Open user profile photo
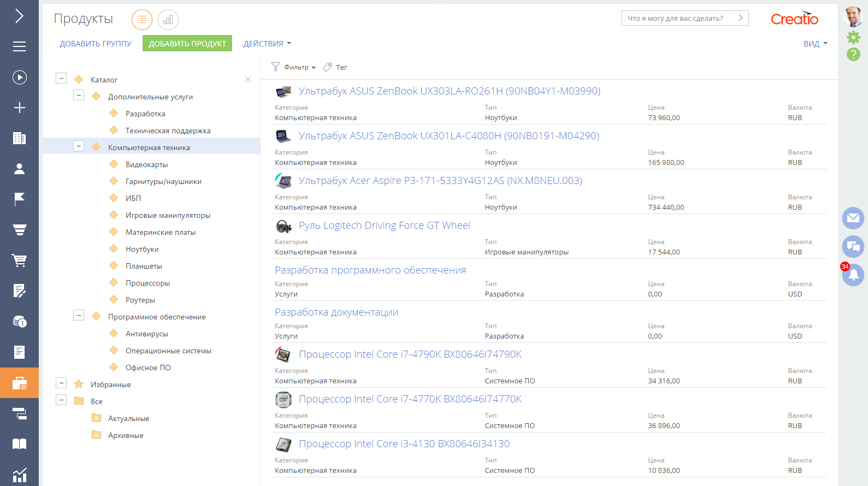The image size is (868, 486). (853, 17)
